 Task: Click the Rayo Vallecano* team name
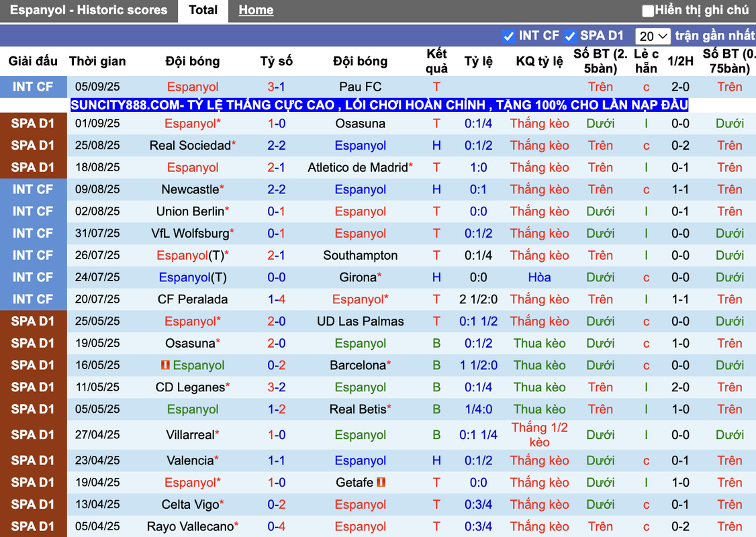193,526
